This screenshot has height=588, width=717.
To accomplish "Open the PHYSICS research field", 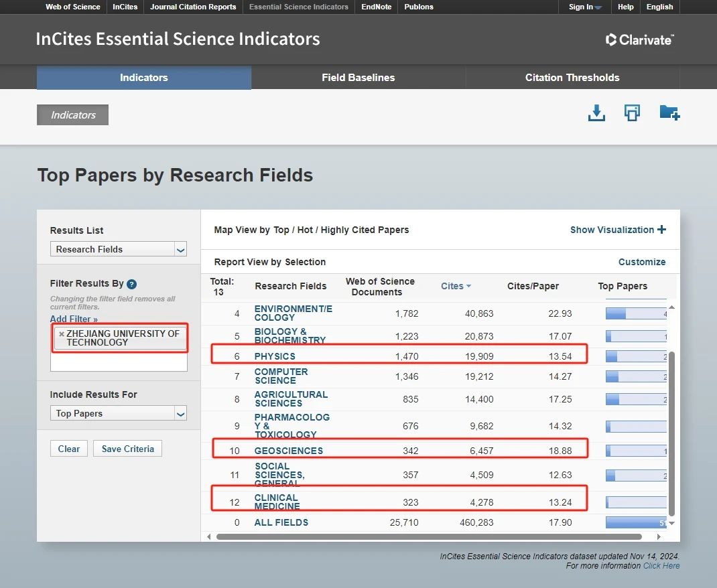I will coord(275,356).
